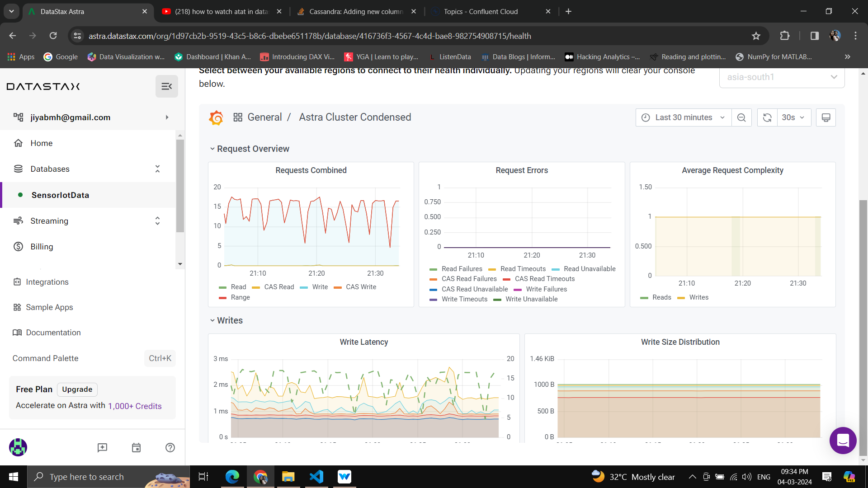Toggle the CAS Read series legend

(278, 287)
